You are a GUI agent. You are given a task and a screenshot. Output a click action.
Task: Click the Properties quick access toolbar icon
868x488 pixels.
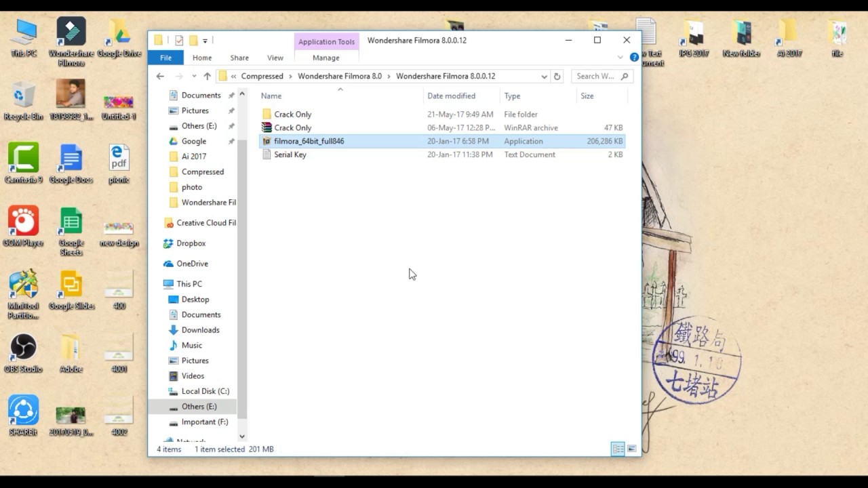click(x=179, y=41)
